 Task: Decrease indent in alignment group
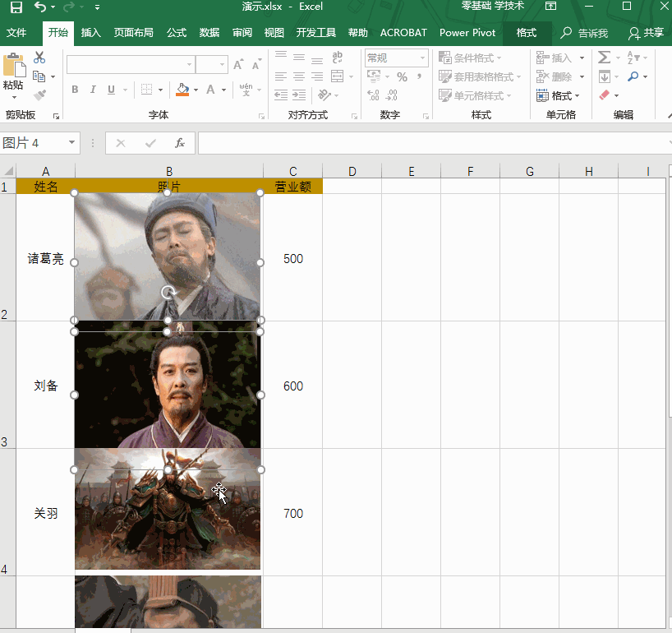[x=281, y=95]
